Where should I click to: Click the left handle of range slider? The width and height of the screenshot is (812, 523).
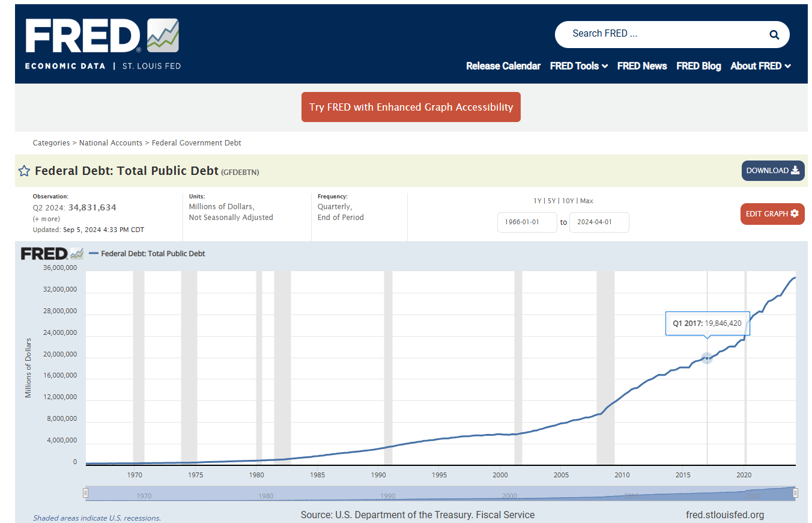[x=85, y=494]
